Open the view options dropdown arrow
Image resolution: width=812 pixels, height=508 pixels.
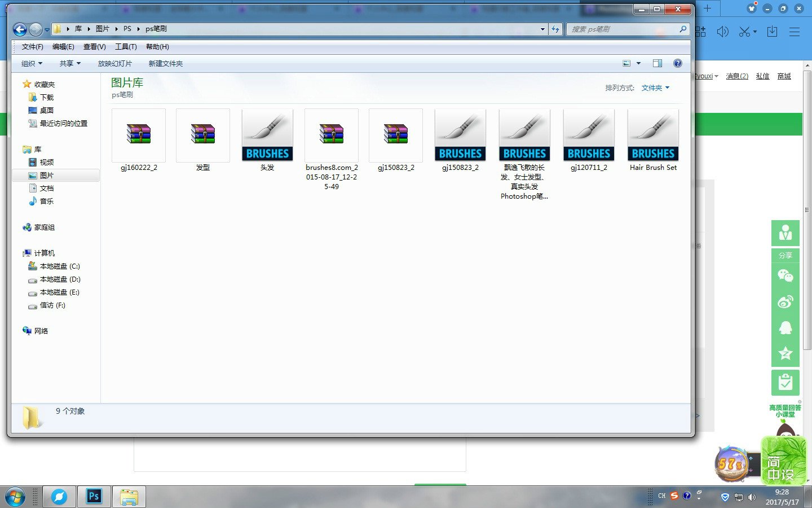click(x=638, y=63)
